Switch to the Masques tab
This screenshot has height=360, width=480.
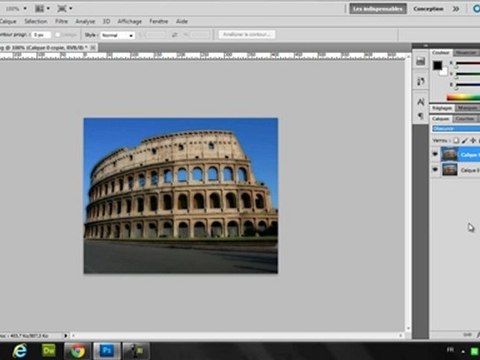click(x=468, y=108)
